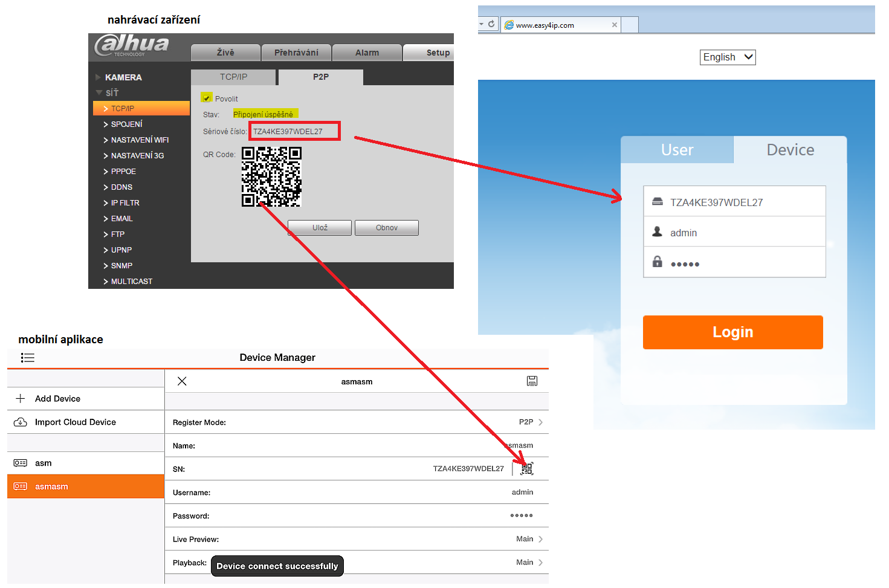Click the Připojení úspěšné status text
The height and width of the screenshot is (588, 889).
pyautogui.click(x=263, y=114)
